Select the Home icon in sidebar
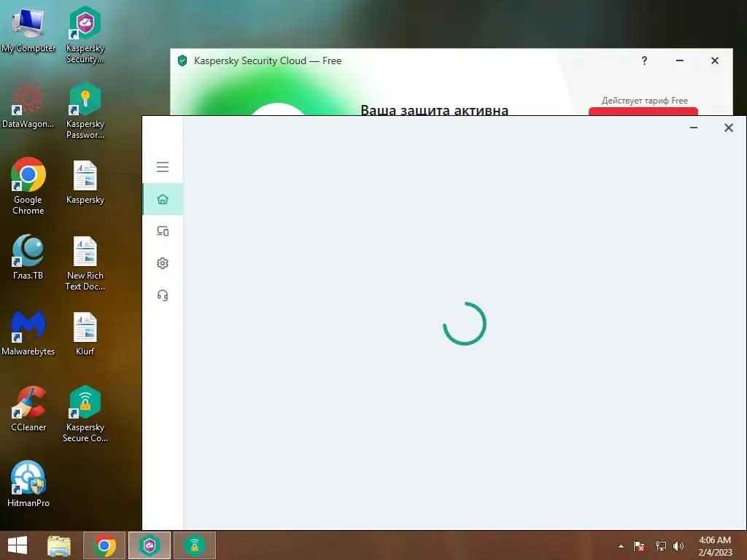The width and height of the screenshot is (747, 560). 163,199
